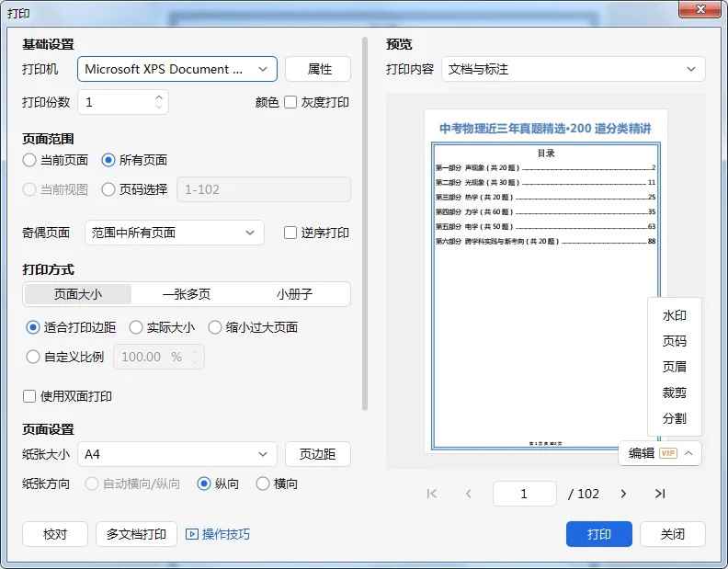Open the 操作技巧 tips link
Screen dimensions: 728x569
[x=225, y=534]
